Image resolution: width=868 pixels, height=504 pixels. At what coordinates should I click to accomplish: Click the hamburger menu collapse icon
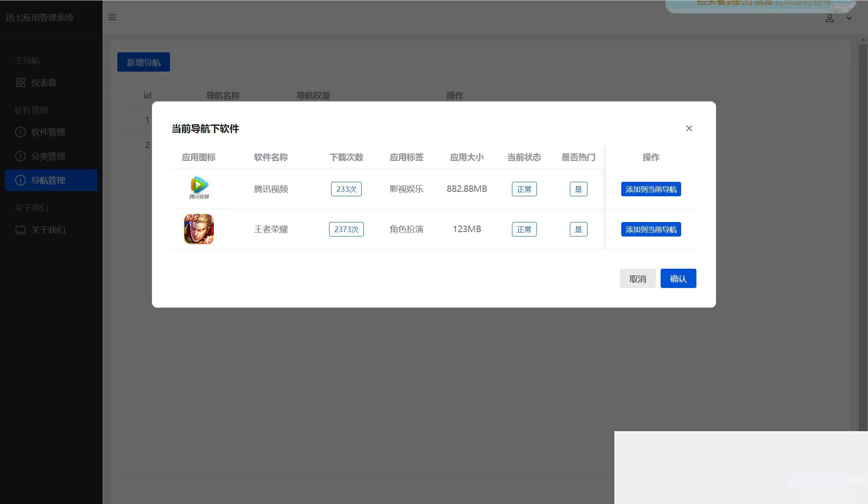[x=112, y=17]
